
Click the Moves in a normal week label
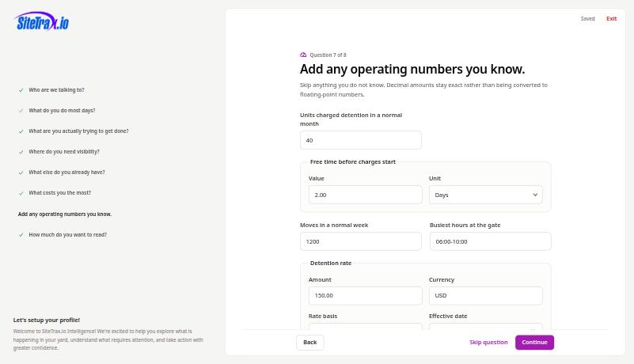point(334,226)
